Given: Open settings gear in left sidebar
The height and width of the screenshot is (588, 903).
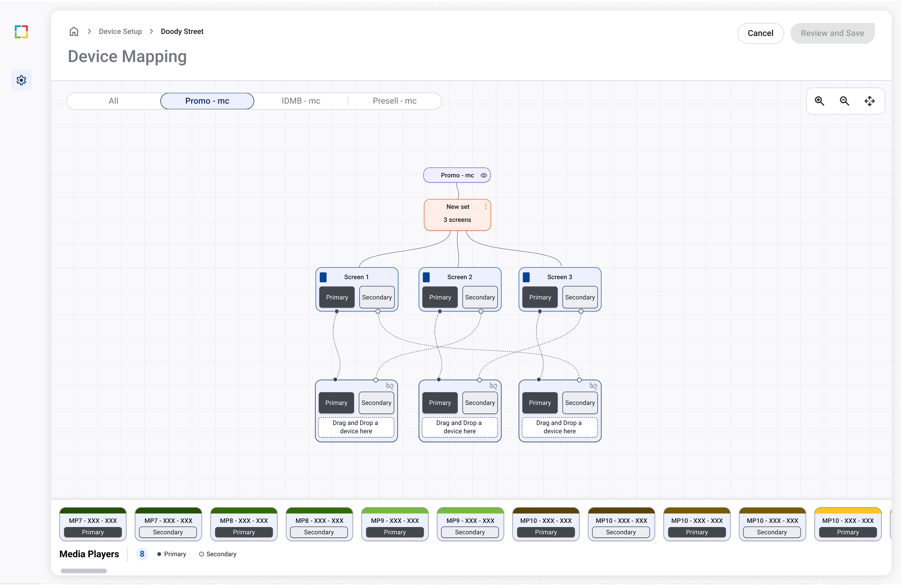Looking at the screenshot, I should (x=21, y=80).
